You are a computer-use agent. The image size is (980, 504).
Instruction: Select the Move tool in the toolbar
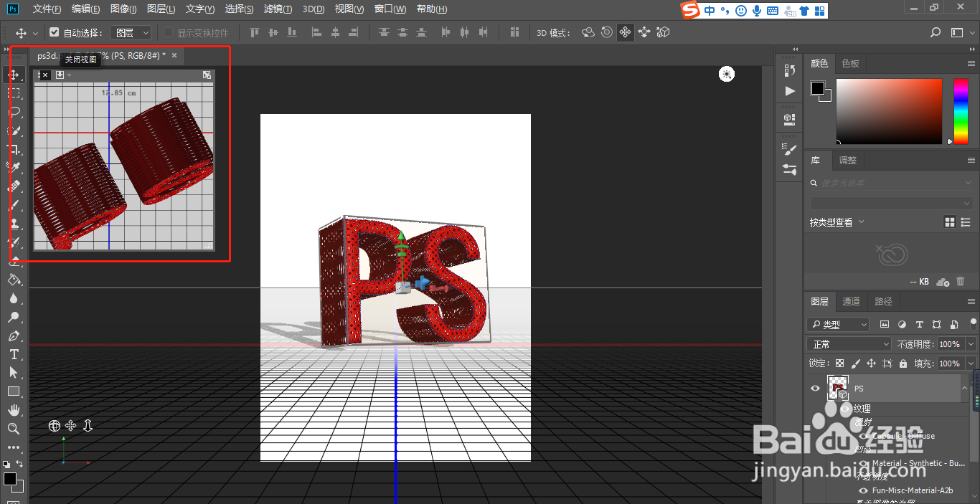coord(14,75)
